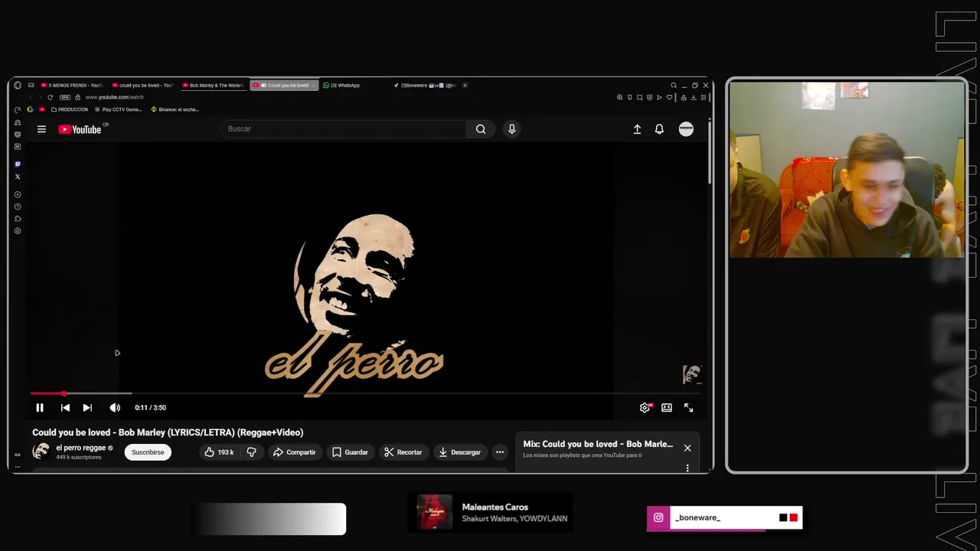980x551 pixels.
Task: Click the Descargar download button
Action: point(459,452)
